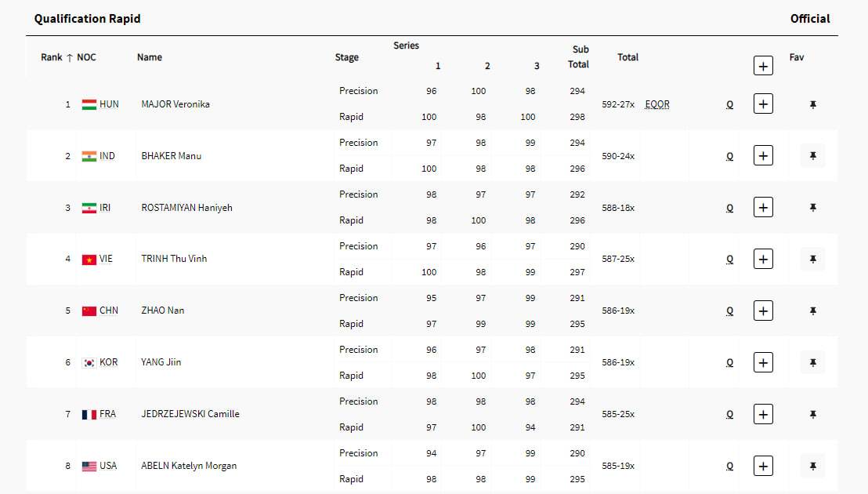The width and height of the screenshot is (868, 494).
Task: Click the Q qualification mark for Hungary
Action: (730, 104)
